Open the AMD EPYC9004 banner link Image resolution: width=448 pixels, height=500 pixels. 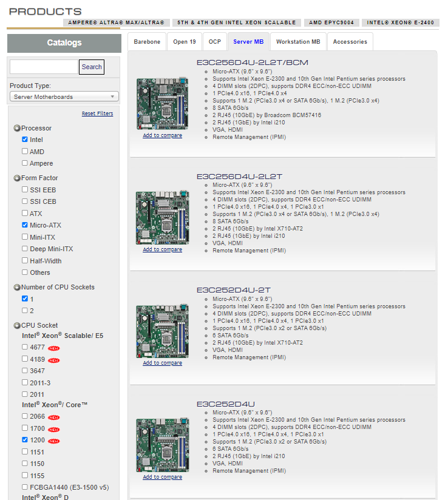click(331, 22)
